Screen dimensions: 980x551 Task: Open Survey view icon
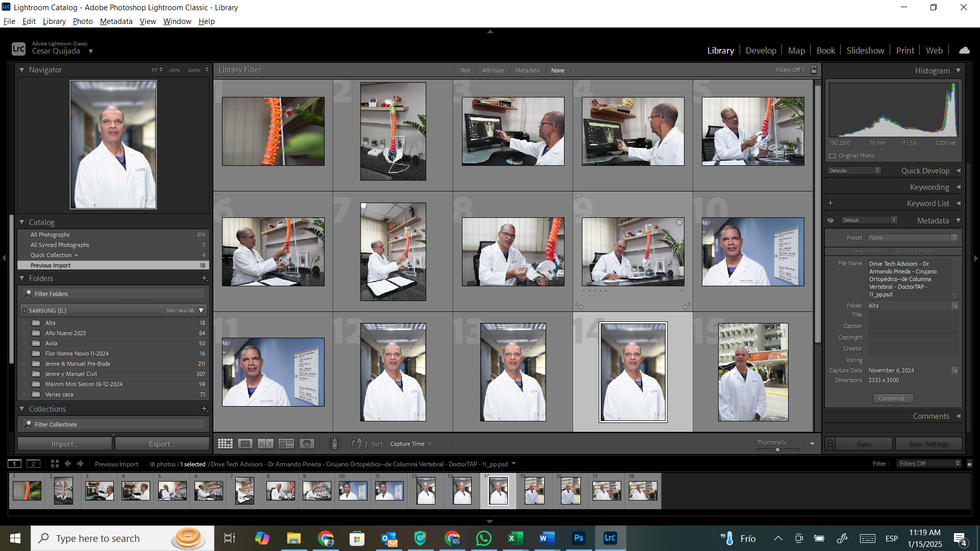coord(286,444)
